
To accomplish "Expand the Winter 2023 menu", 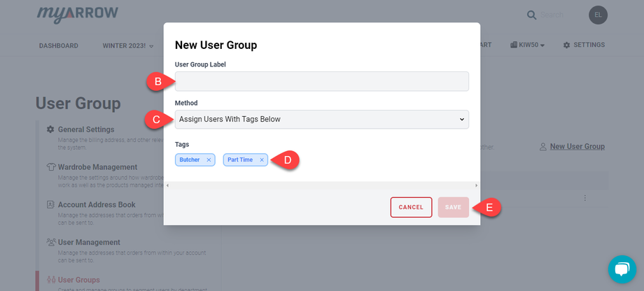I will pyautogui.click(x=128, y=45).
